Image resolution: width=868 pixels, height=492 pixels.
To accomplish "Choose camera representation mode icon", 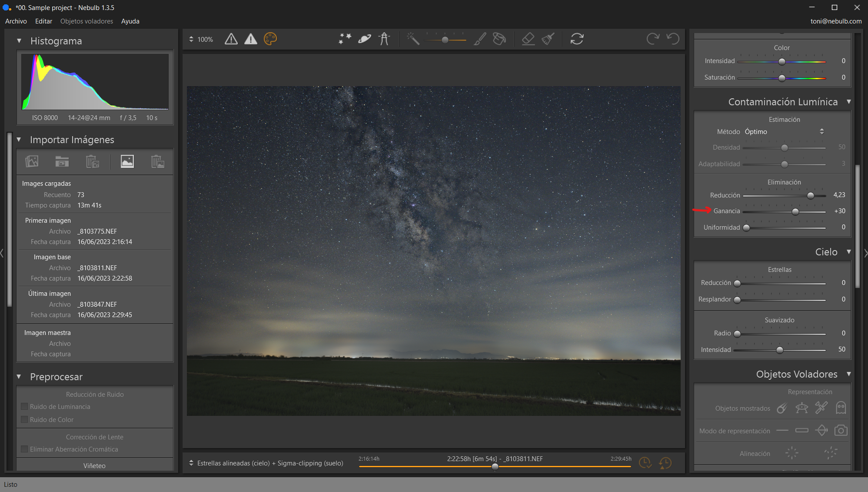I will [841, 431].
